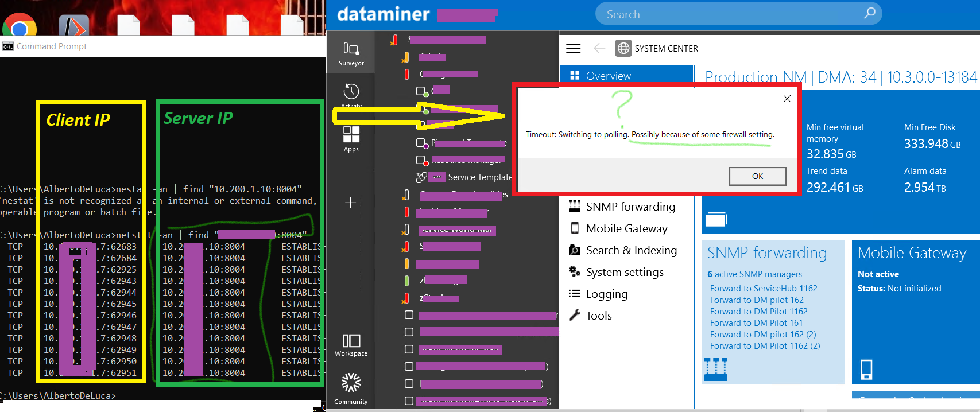This screenshot has width=980, height=412.
Task: Click the System Center globe icon
Action: [623, 48]
